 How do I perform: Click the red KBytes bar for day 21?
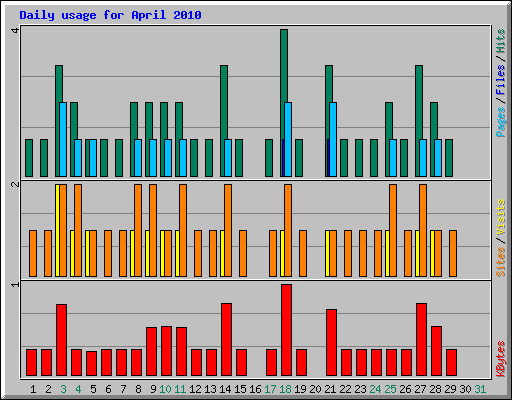tap(332, 343)
